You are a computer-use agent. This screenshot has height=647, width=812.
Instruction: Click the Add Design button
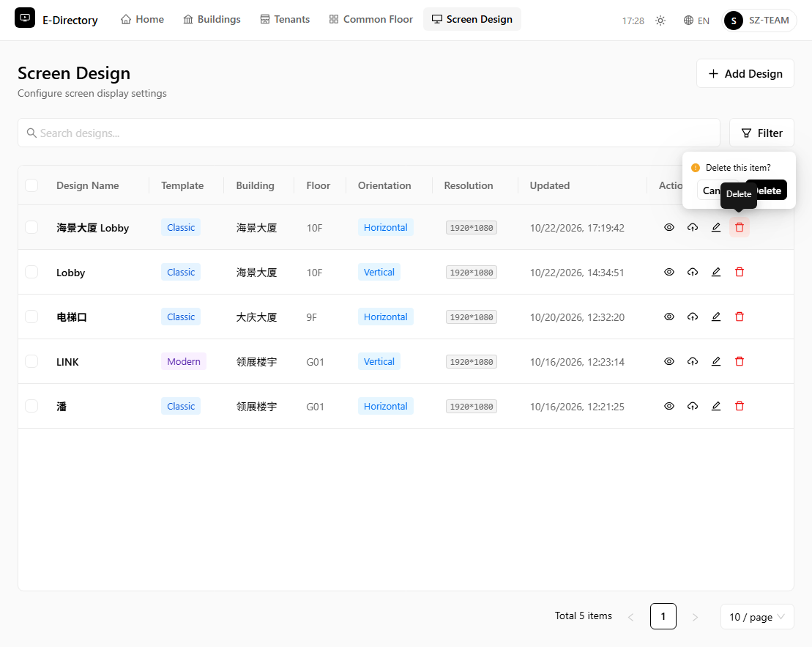[x=745, y=73]
